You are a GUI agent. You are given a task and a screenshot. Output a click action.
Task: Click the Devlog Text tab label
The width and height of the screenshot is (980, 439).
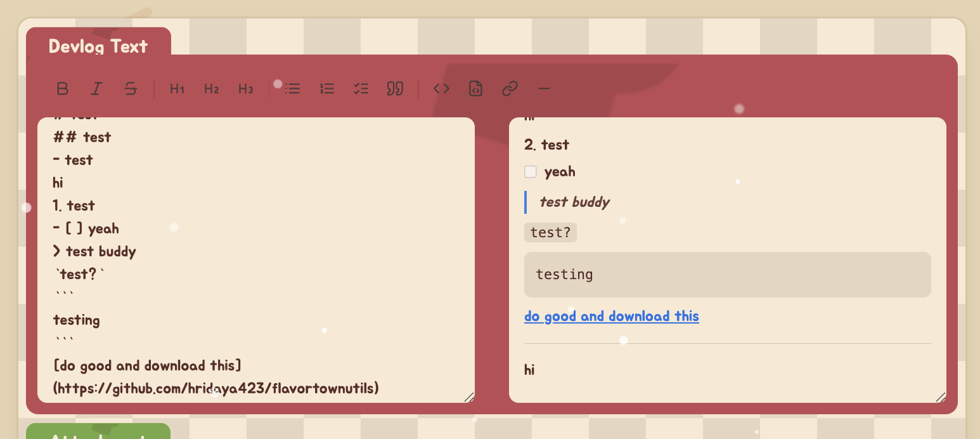click(x=98, y=46)
